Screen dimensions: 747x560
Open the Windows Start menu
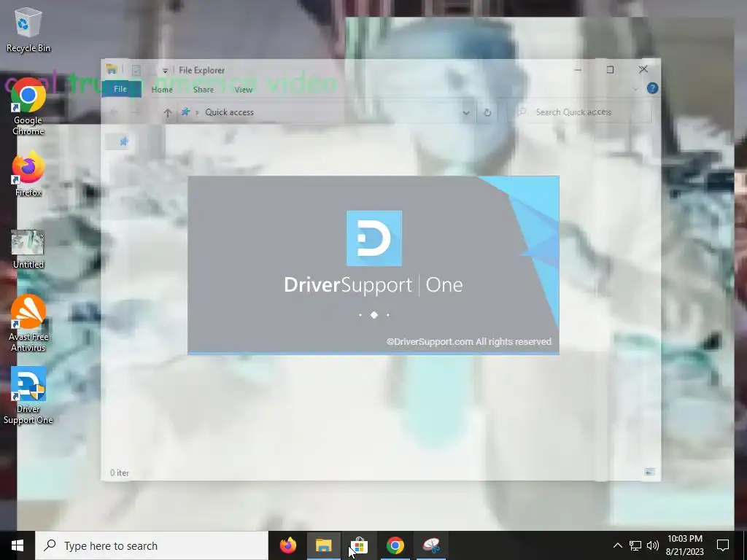[18, 545]
